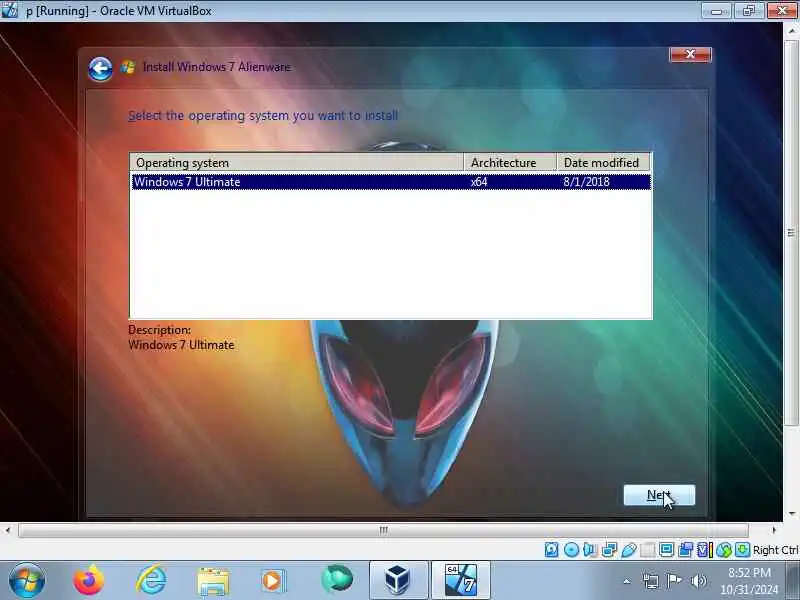Click the VirtualBox USB devices icon

coord(629,549)
